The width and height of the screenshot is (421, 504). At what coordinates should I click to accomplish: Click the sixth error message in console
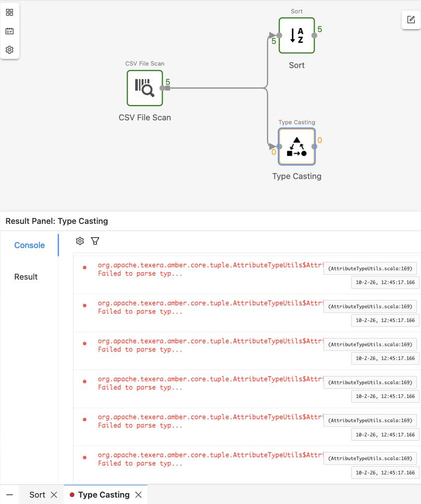pyautogui.click(x=210, y=459)
